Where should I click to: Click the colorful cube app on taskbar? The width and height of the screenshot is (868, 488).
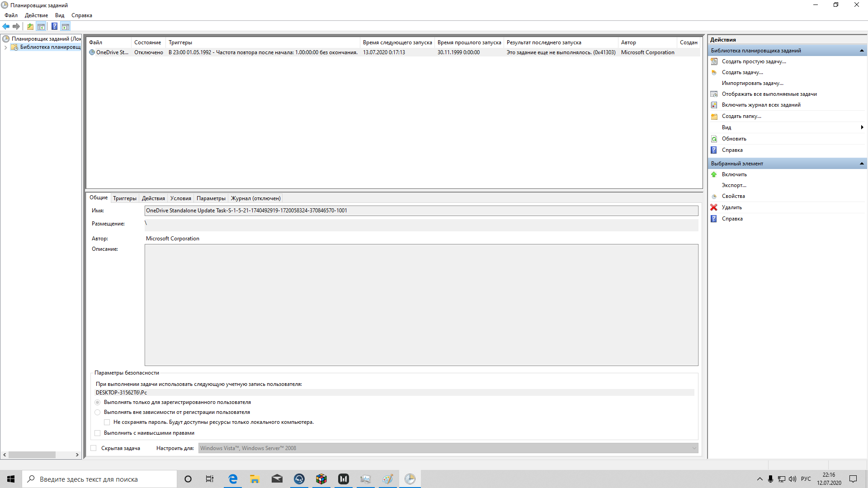pos(321,479)
